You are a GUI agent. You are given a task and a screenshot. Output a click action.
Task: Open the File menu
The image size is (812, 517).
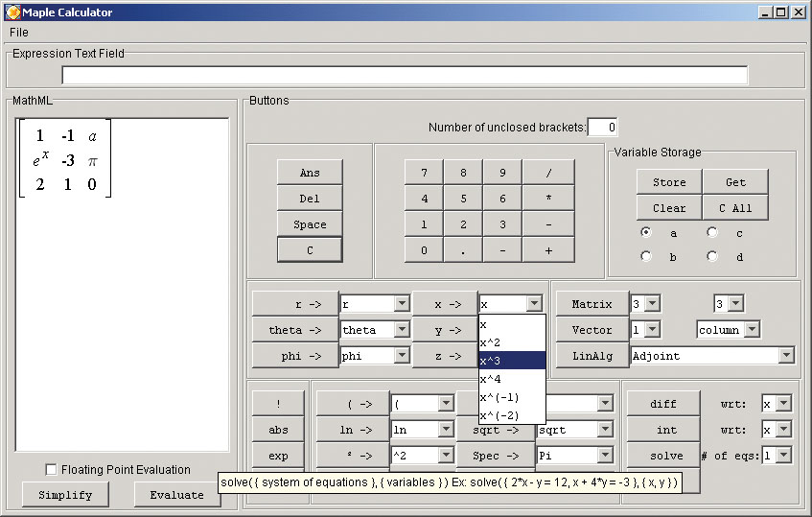click(x=19, y=33)
